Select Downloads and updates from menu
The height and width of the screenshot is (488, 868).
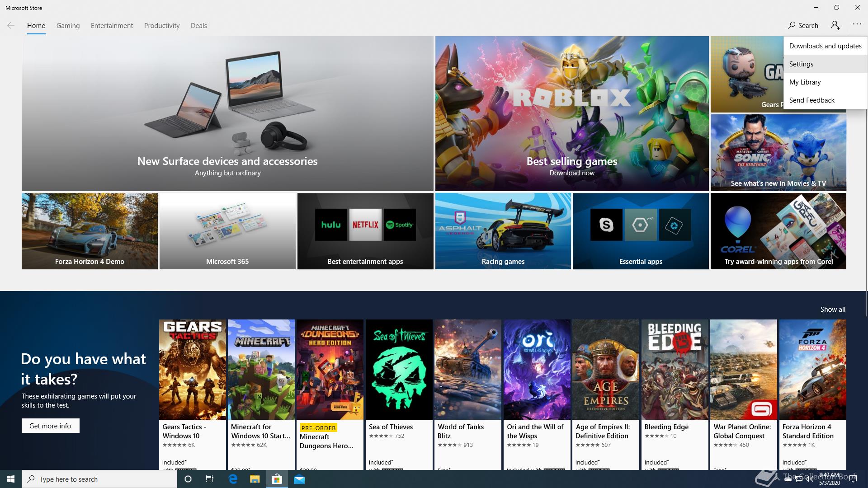click(826, 46)
